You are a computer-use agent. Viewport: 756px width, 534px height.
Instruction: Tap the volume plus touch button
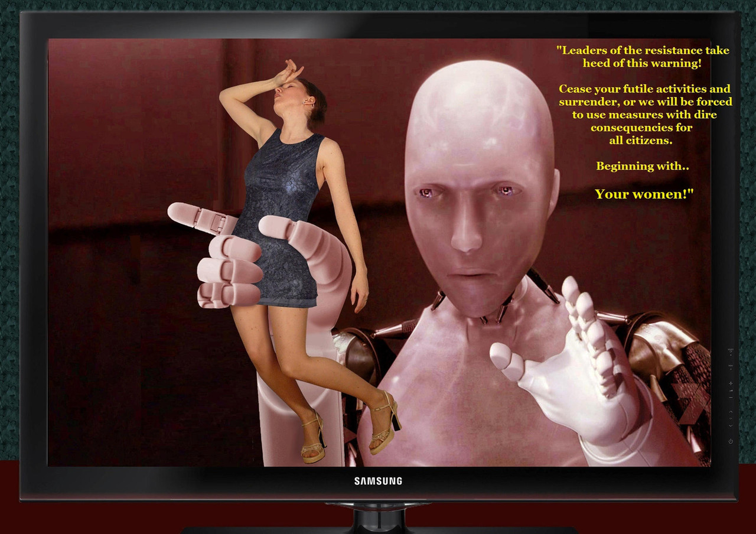(731, 383)
